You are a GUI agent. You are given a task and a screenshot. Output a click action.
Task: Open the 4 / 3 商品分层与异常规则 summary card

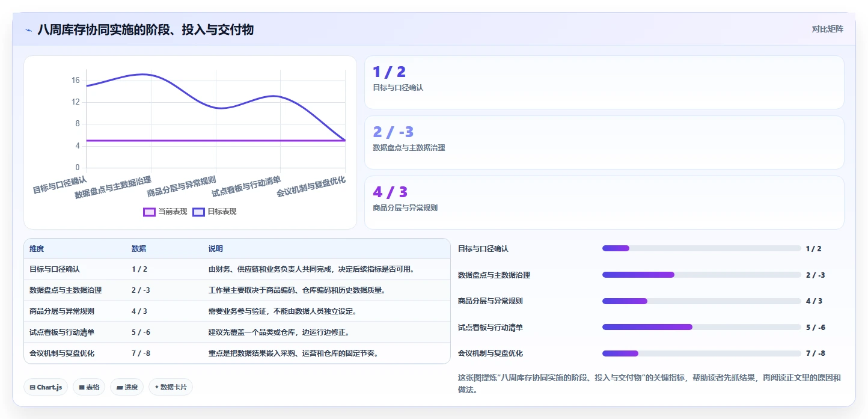pos(604,203)
